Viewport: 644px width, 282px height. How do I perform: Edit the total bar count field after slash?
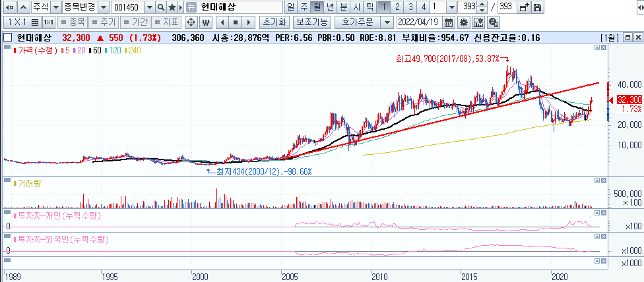click(507, 7)
